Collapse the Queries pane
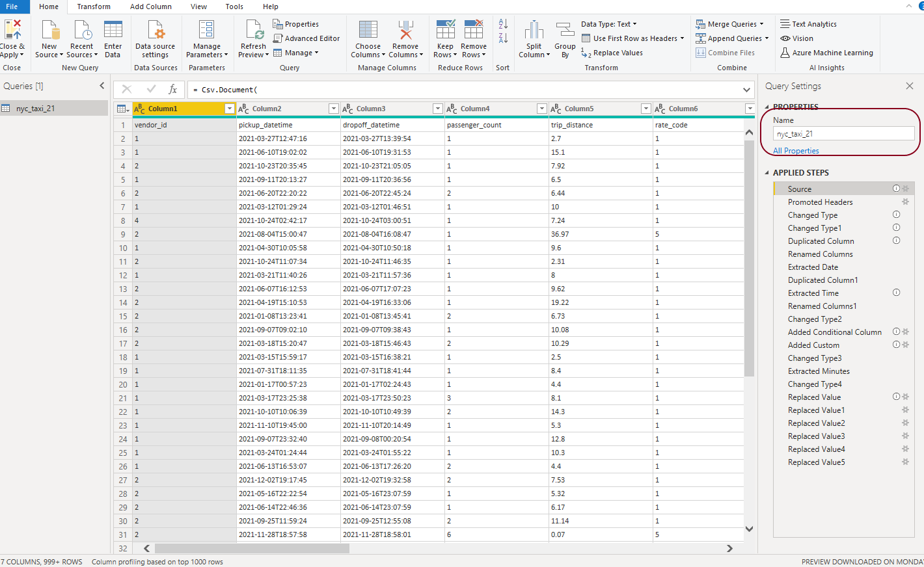The height and width of the screenshot is (567, 924). 102,86
